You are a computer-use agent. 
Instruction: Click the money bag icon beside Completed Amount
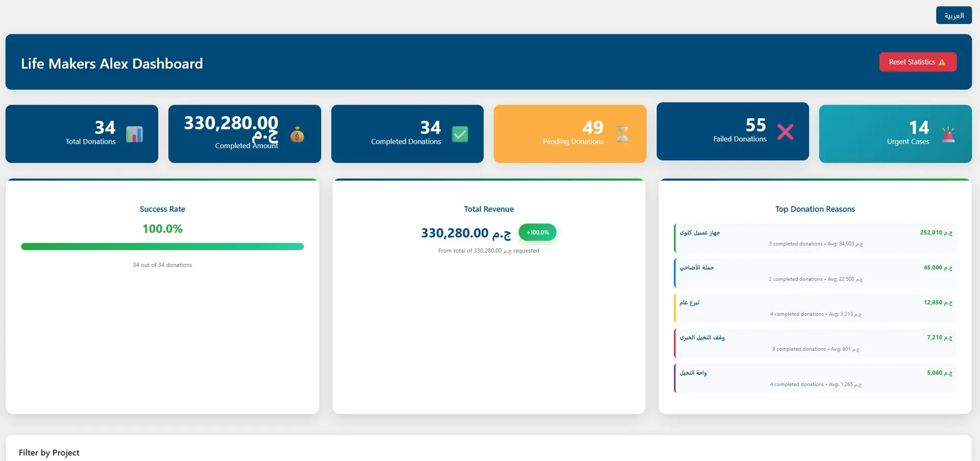[297, 134]
